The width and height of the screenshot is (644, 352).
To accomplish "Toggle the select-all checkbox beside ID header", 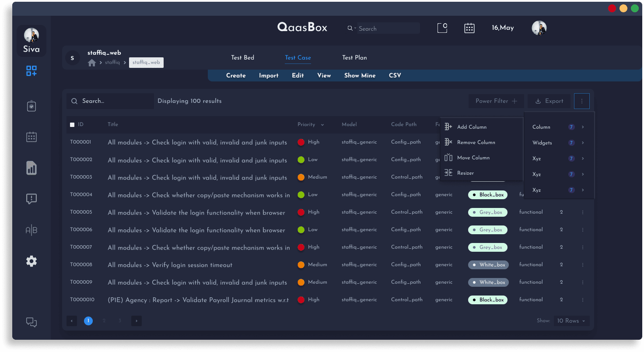I will pos(72,125).
